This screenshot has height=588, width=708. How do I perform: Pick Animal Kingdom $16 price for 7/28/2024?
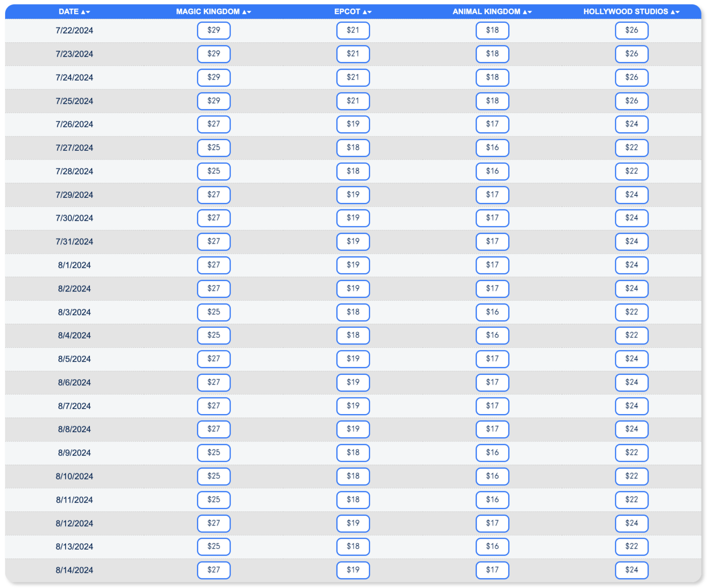tap(492, 171)
